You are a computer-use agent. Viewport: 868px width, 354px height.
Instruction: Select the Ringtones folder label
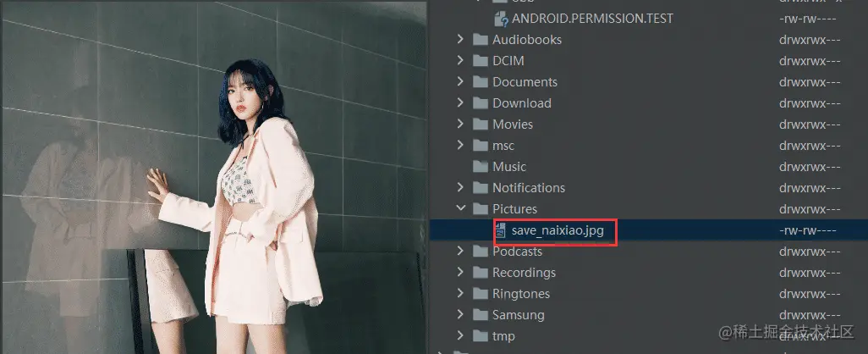pyautogui.click(x=521, y=294)
